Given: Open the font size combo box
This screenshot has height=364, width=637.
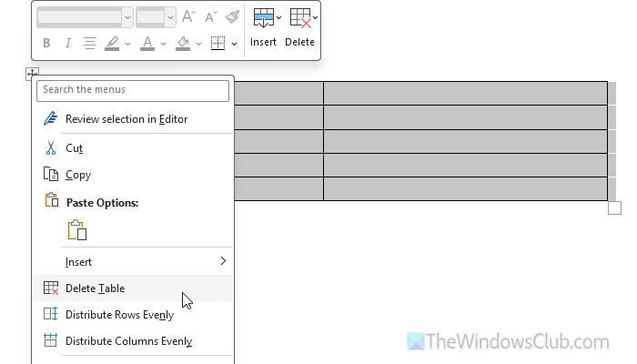Looking at the screenshot, I should 156,17.
